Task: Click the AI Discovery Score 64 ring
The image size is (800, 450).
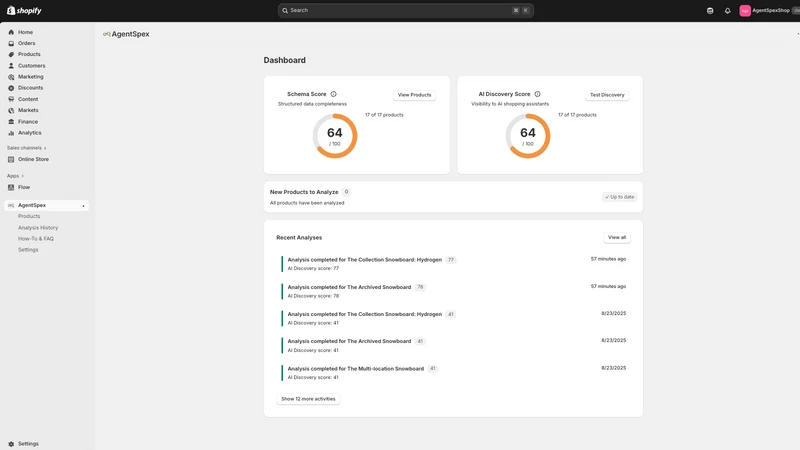Action: click(528, 136)
